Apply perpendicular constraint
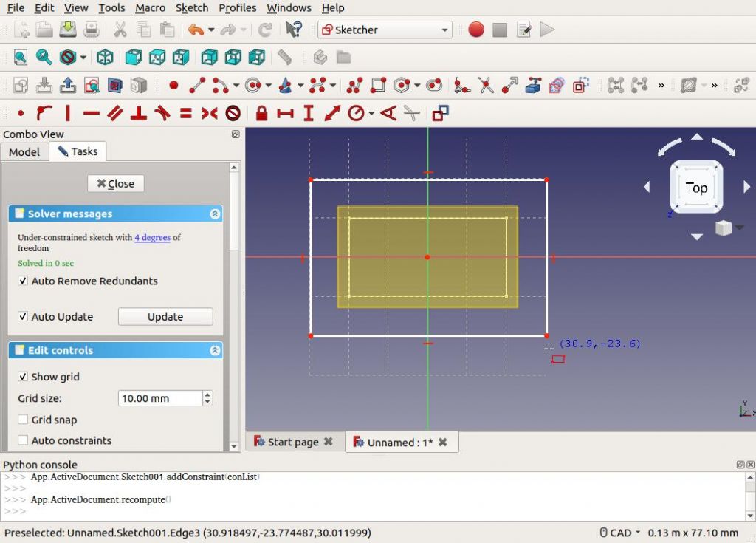Image resolution: width=756 pixels, height=543 pixels. (138, 114)
